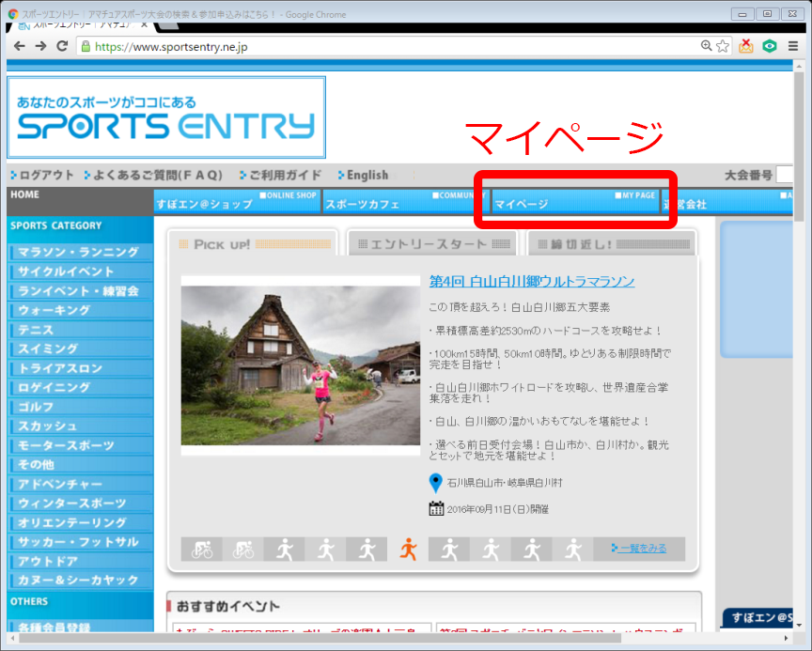
Task: Select オリエンテーリング category
Action: (x=80, y=522)
